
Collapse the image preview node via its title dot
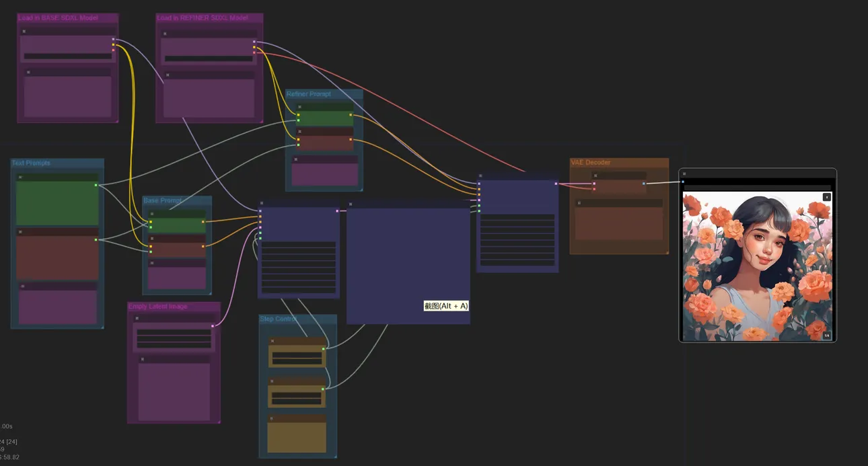pyautogui.click(x=684, y=174)
